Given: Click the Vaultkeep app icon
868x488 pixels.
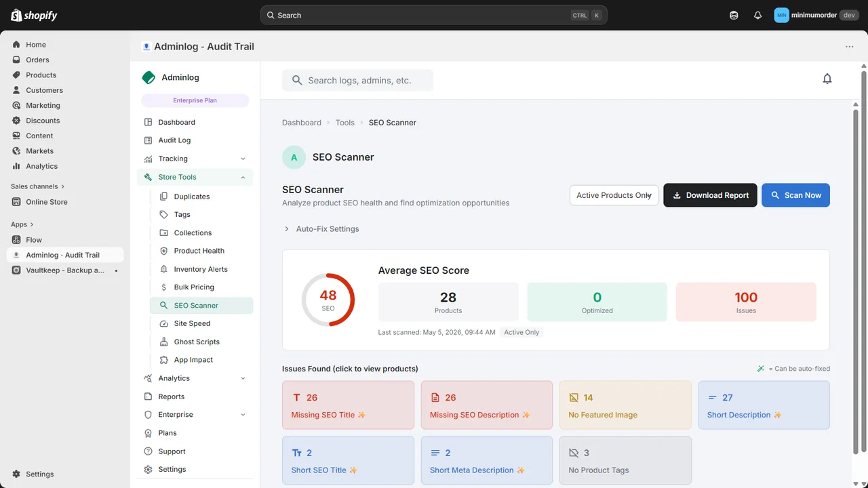Looking at the screenshot, I should tap(16, 270).
